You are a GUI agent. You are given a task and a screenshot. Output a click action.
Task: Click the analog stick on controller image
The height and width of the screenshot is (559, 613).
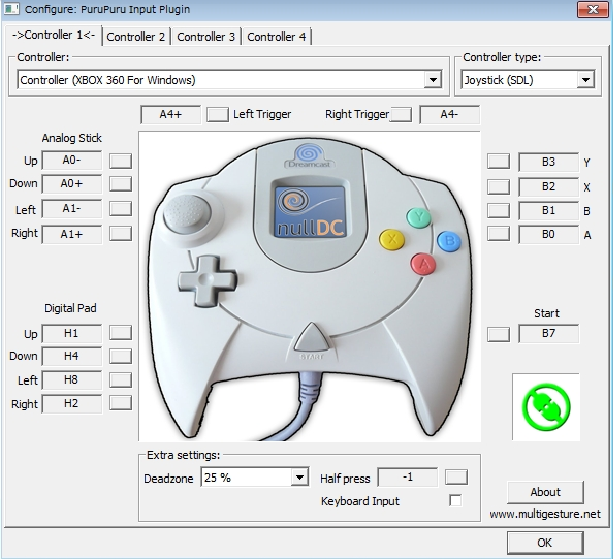[188, 214]
